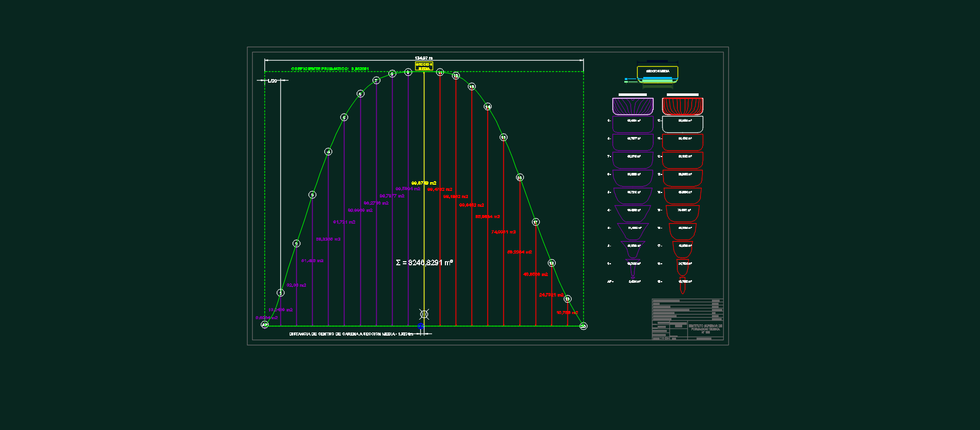980x430 pixels.
Task: Pick station marker 2 on the curve
Action: coord(296,243)
